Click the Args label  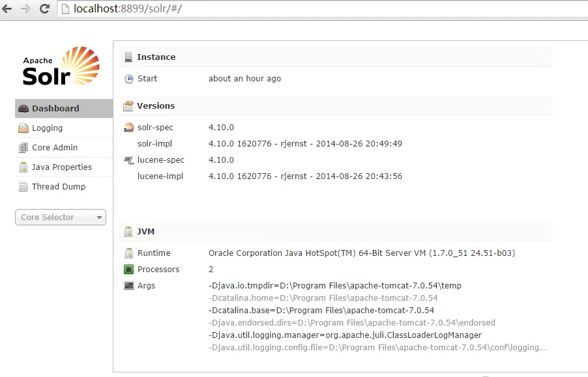(146, 286)
